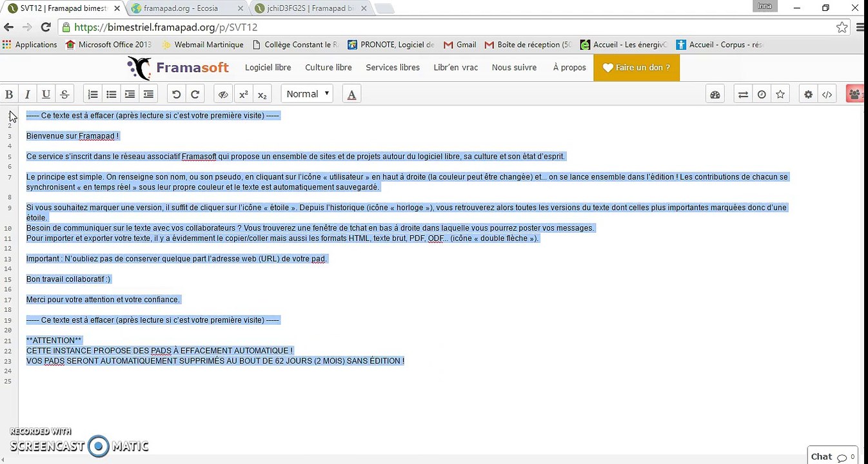Open the history clock timeslider
Image resolution: width=868 pixels, height=464 pixels.
point(762,94)
